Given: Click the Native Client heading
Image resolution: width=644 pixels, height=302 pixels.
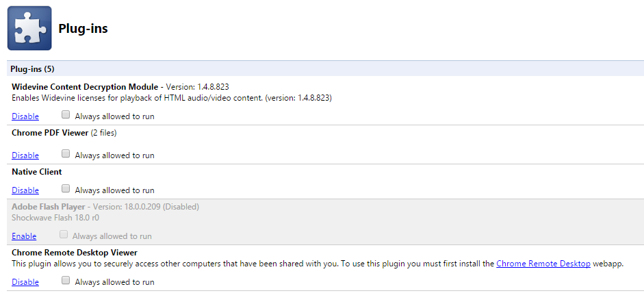Looking at the screenshot, I should pyautogui.click(x=36, y=172).
